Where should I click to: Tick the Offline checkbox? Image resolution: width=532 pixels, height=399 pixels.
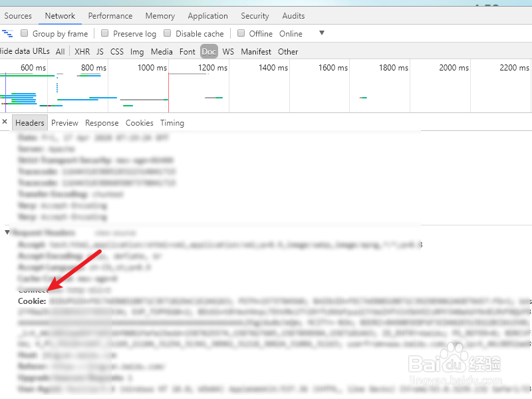tap(241, 33)
